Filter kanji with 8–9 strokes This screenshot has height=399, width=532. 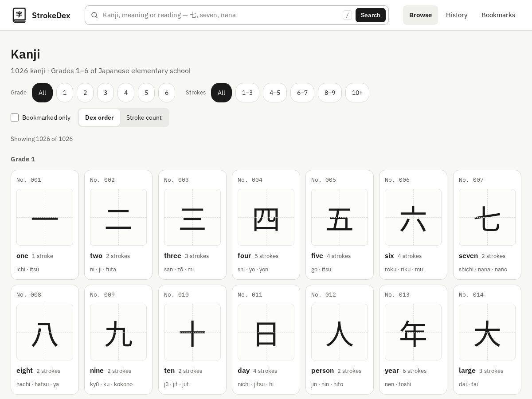(x=330, y=93)
